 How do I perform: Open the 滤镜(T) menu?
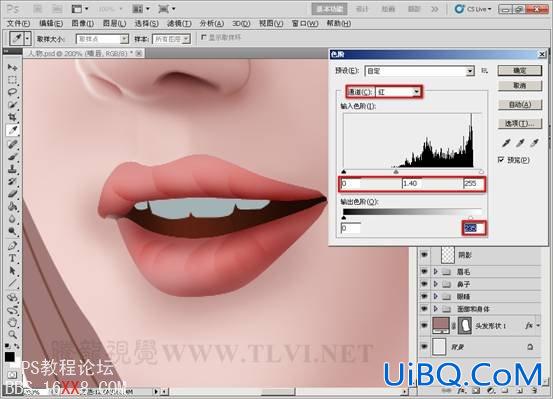[x=179, y=23]
